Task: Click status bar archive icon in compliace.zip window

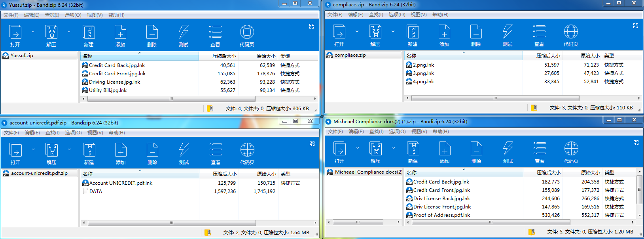Action: 534,108
